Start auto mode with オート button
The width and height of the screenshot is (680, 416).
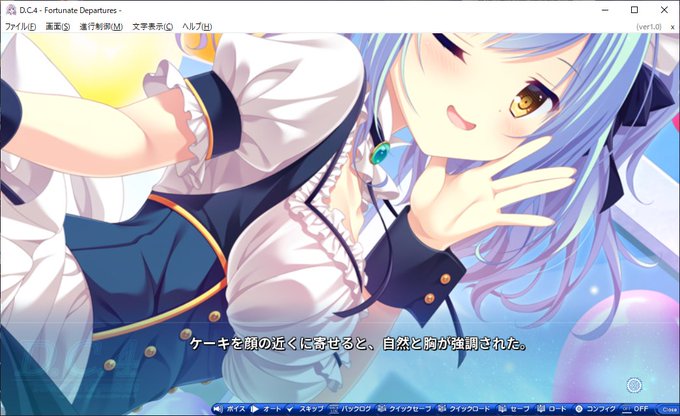(x=267, y=409)
